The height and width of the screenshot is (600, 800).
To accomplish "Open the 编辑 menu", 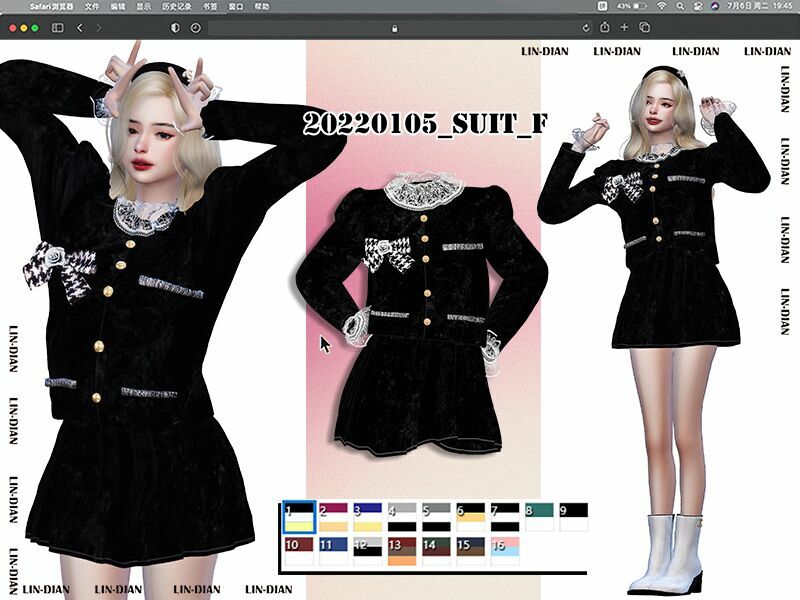I will tap(118, 7).
